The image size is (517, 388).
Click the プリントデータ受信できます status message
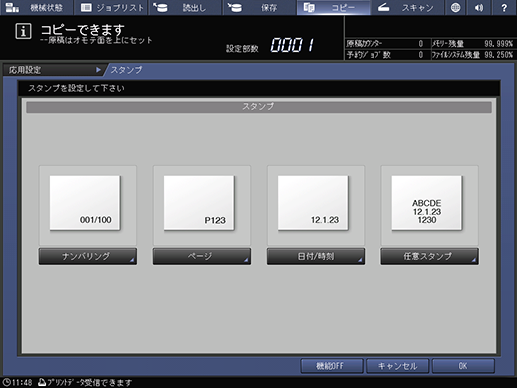click(89, 382)
